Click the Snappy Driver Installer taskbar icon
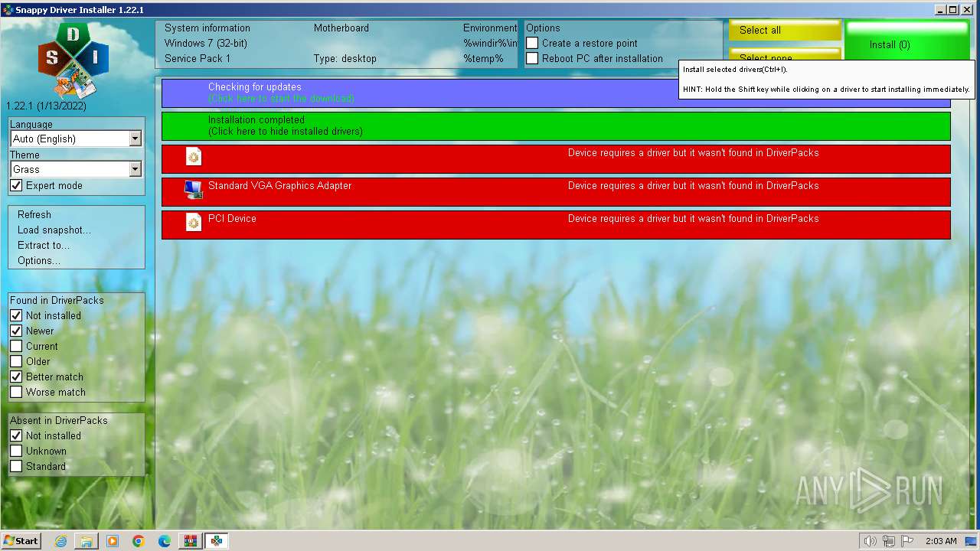The width and height of the screenshot is (980, 551). click(217, 541)
